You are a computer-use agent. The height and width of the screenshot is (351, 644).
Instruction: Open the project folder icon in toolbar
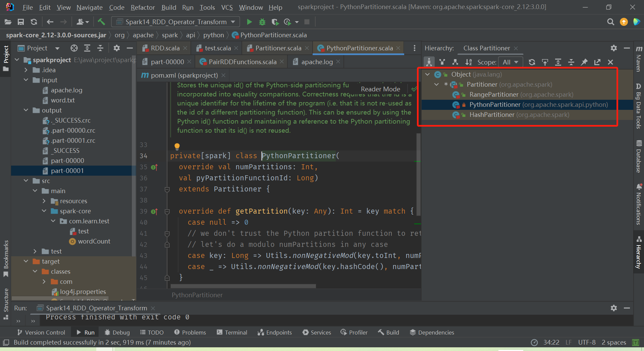click(x=8, y=22)
